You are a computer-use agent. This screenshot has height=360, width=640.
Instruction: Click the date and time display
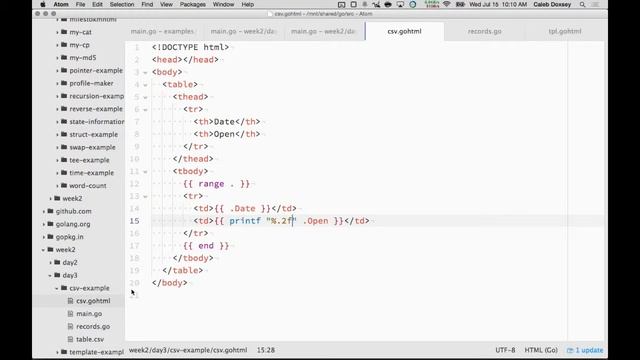point(498,4)
